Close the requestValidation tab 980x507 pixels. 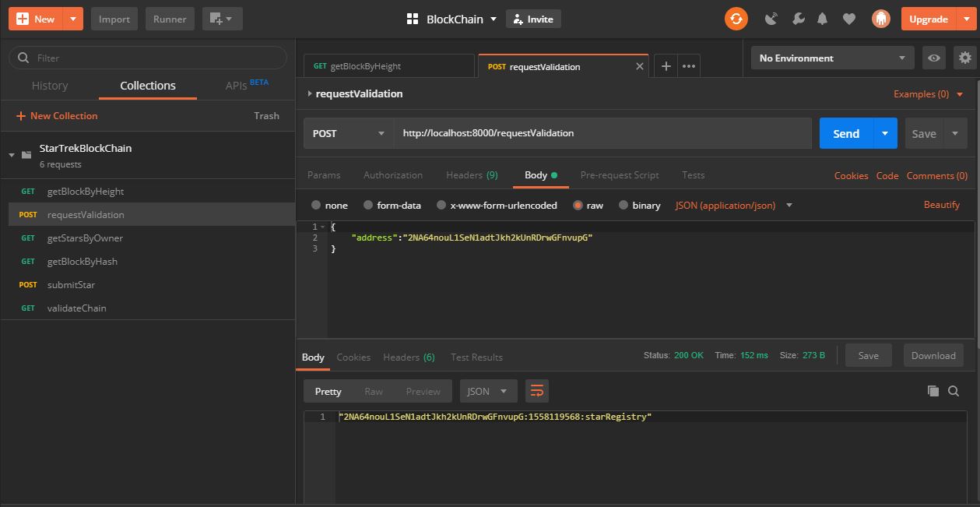(x=640, y=66)
